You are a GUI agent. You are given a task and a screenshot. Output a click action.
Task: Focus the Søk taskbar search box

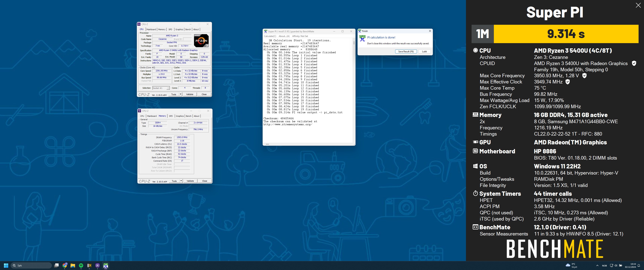(x=31, y=265)
